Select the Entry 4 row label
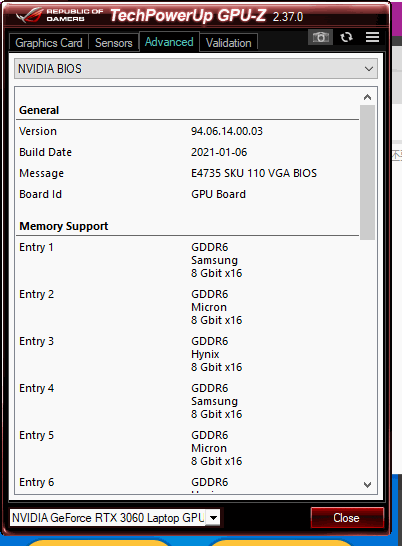 coord(37,388)
